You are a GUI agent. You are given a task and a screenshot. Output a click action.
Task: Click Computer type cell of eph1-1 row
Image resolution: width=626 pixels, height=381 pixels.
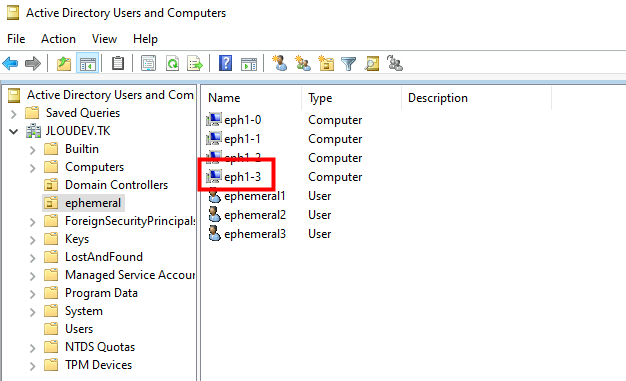[335, 139]
